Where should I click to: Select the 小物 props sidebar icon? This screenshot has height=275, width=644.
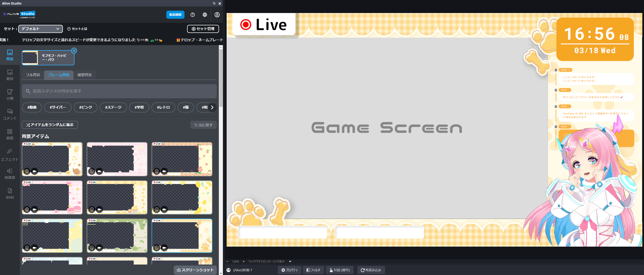pos(10,94)
